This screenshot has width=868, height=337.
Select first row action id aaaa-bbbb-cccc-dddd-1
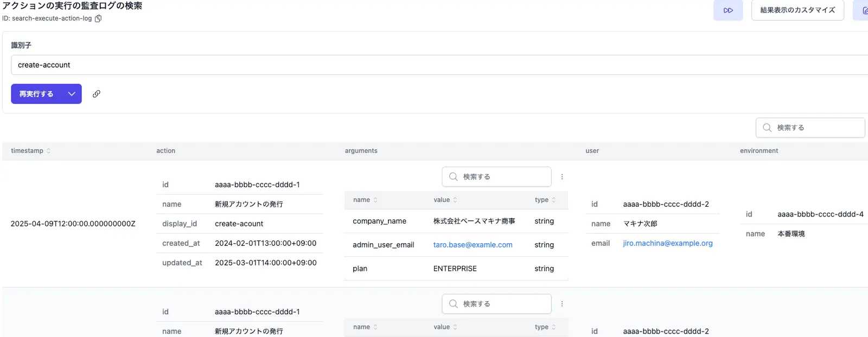(x=257, y=185)
